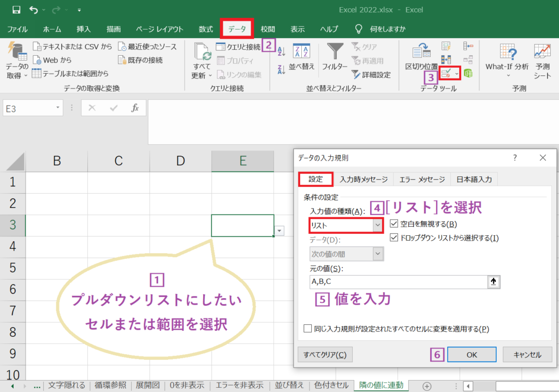Check 同じ入力規則が設定されたすべてのセルに変更を適用する
The image size is (559, 392).
pyautogui.click(x=308, y=329)
